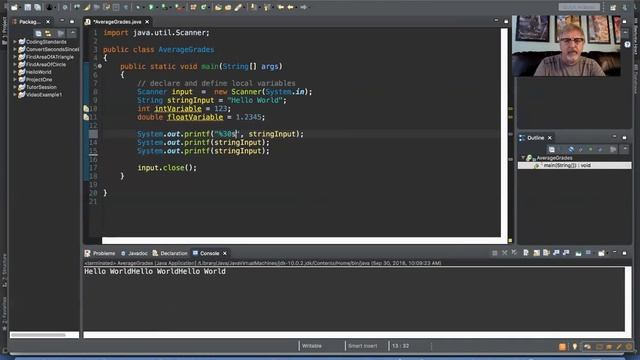Expand the ProjectOne project

pos(15,80)
